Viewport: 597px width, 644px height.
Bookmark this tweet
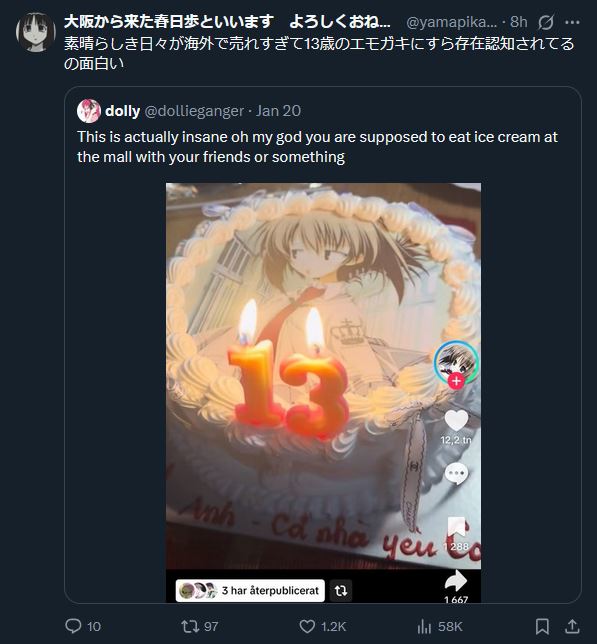click(542, 626)
